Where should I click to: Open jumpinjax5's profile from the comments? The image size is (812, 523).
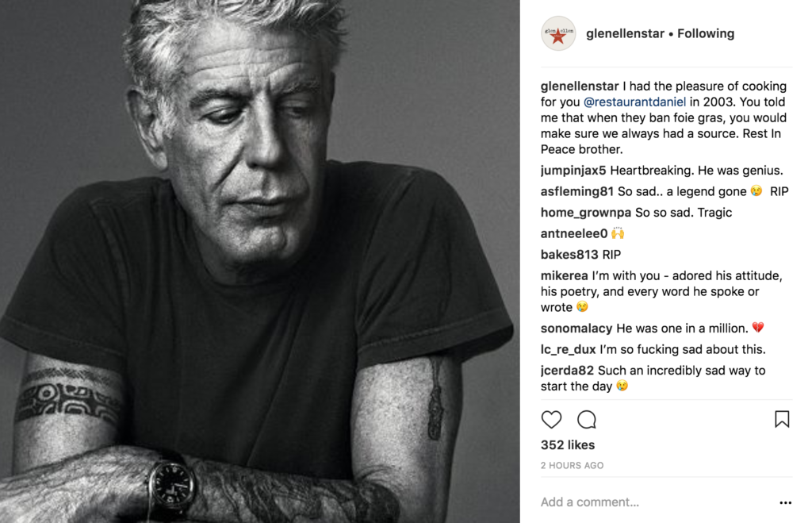tap(573, 171)
